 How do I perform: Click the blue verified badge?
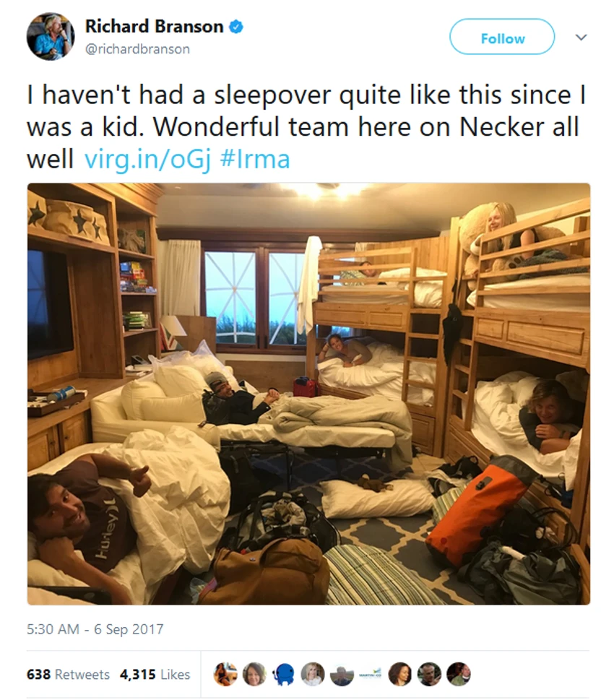[235, 27]
